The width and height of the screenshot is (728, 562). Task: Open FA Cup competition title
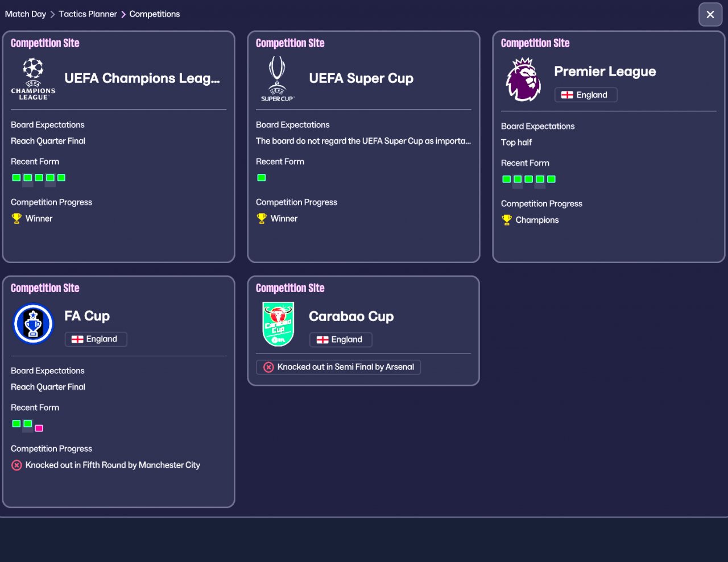click(87, 316)
